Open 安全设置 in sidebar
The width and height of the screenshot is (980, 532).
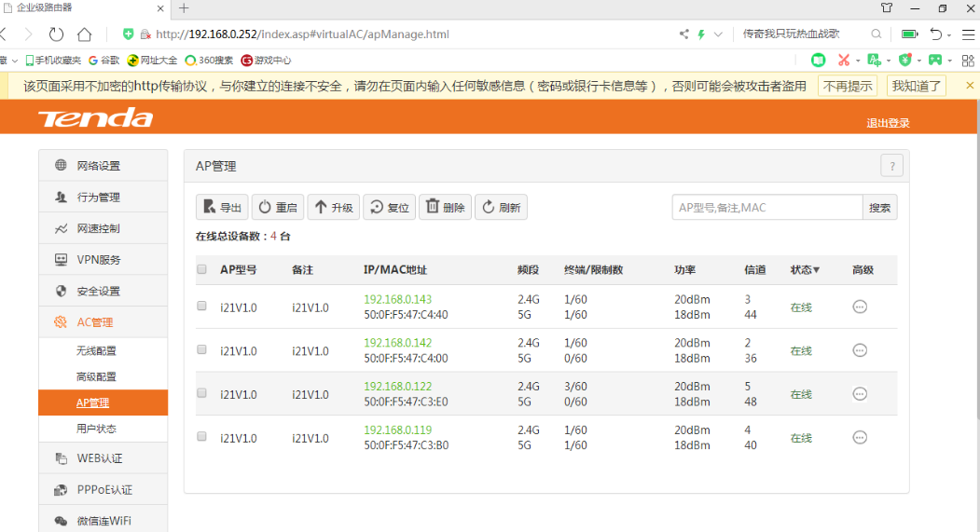click(104, 291)
